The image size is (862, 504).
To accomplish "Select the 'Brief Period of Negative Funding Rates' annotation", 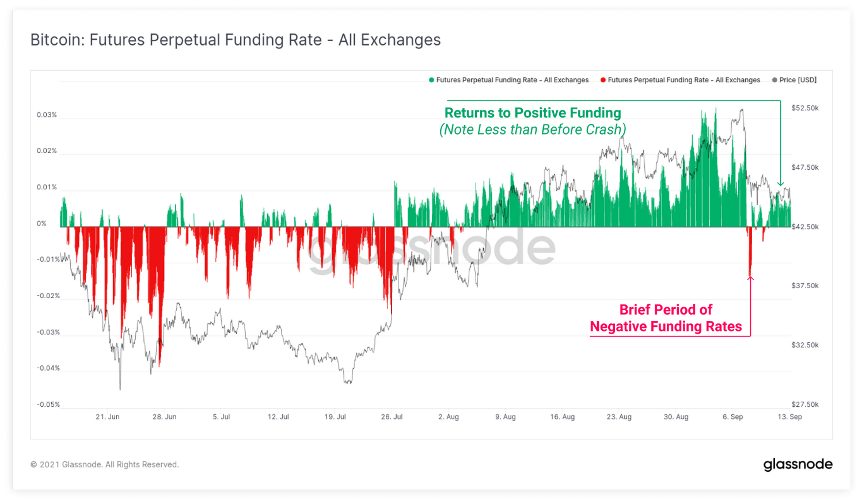I will coord(666,318).
